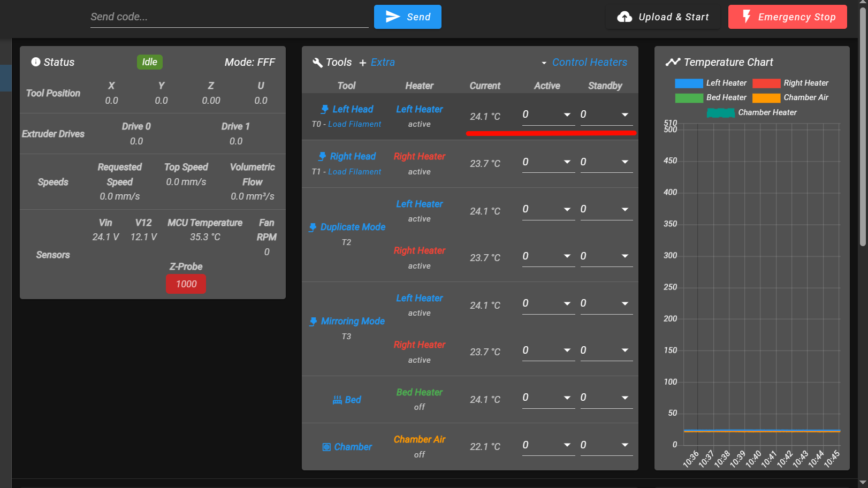Click the Right Head extruder icon

point(322,156)
